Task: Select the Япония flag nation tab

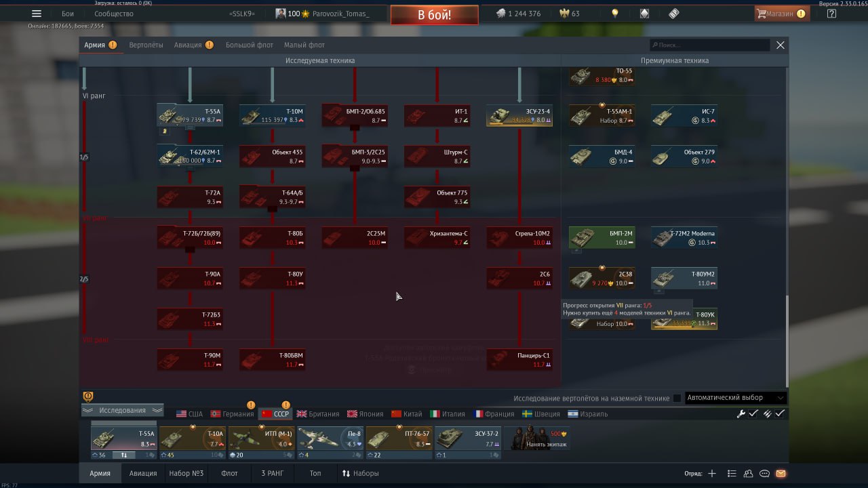Action: 365,413
